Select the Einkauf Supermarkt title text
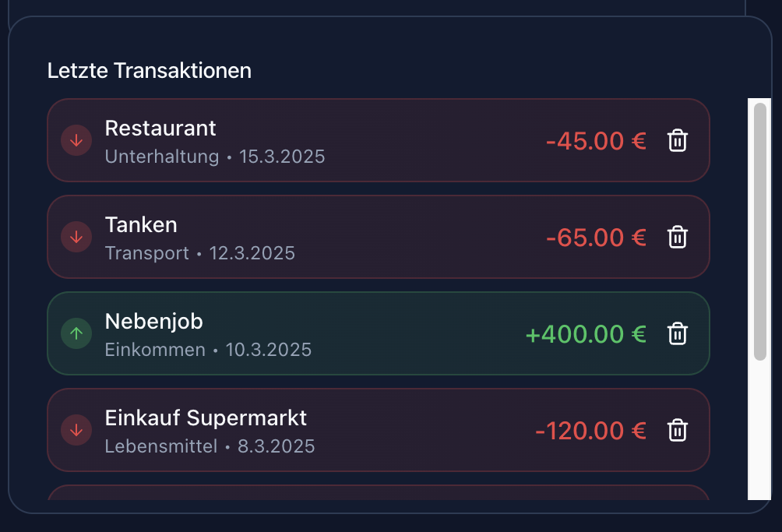 click(x=206, y=417)
